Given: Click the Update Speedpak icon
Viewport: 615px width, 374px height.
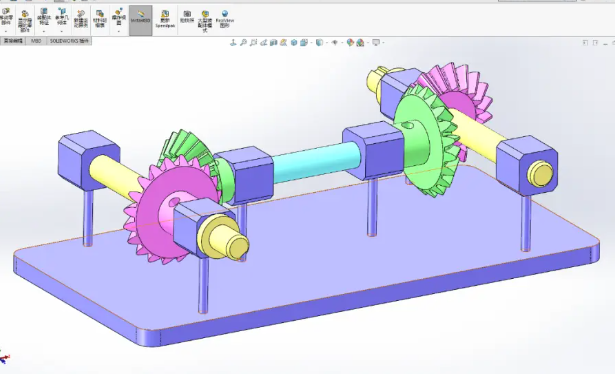Looking at the screenshot, I should click(x=165, y=19).
